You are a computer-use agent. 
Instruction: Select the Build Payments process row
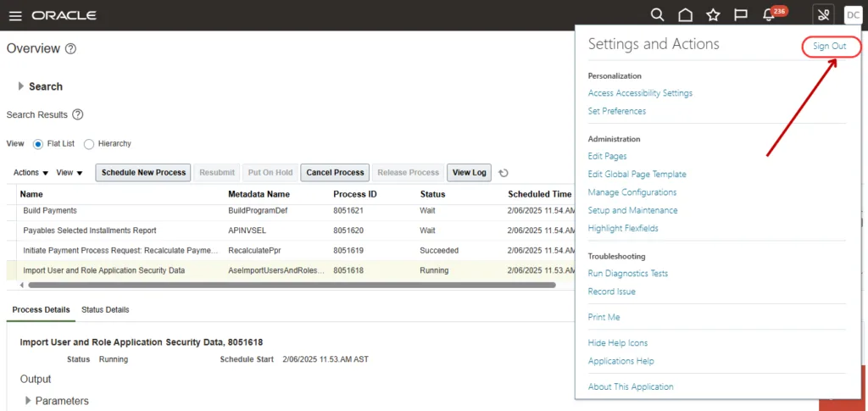[x=50, y=210]
